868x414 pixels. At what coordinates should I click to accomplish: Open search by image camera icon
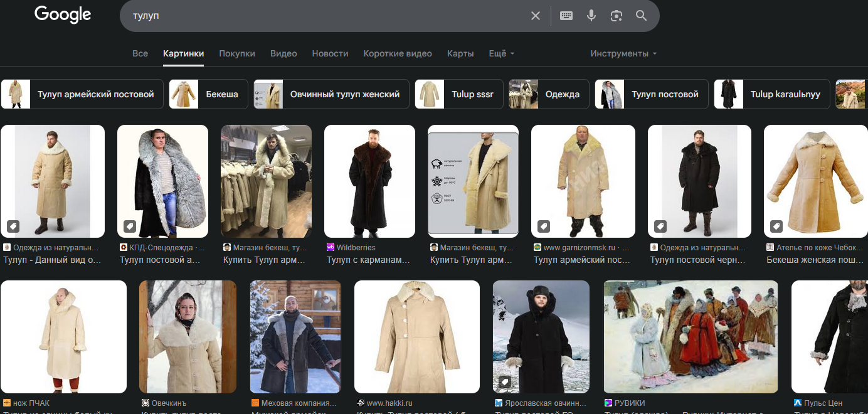(x=617, y=16)
